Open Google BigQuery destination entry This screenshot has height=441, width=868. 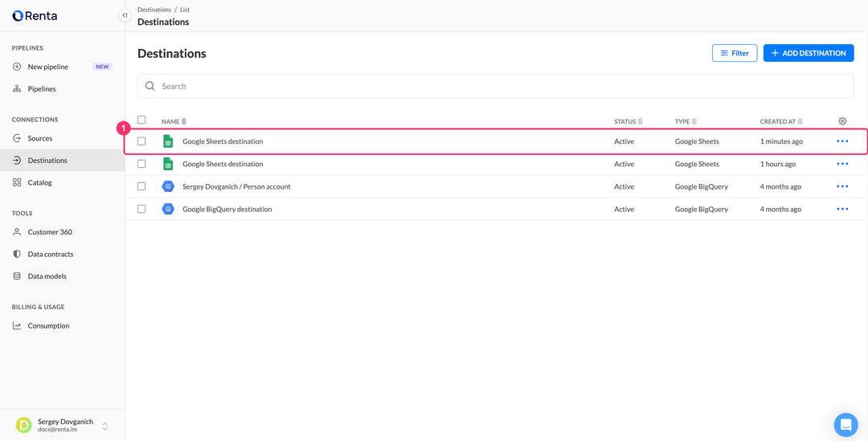(227, 210)
